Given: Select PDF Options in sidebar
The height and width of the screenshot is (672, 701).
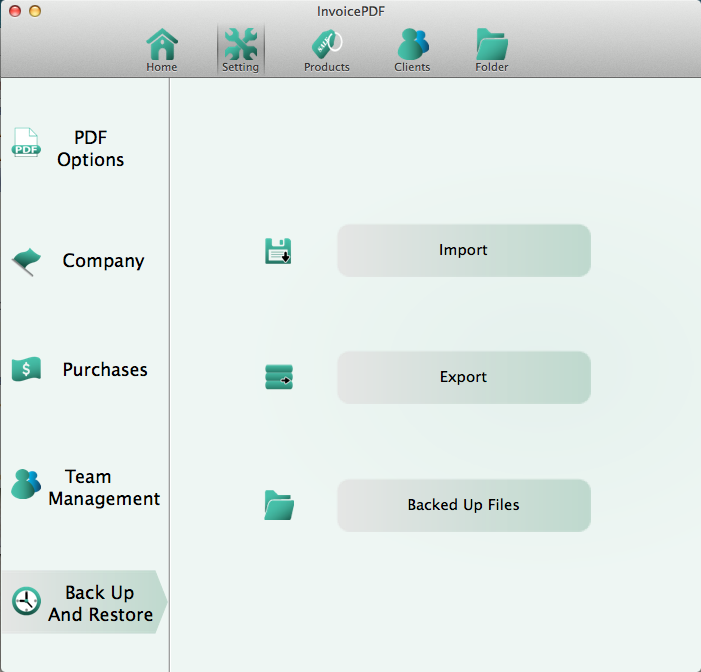Looking at the screenshot, I should [90, 148].
